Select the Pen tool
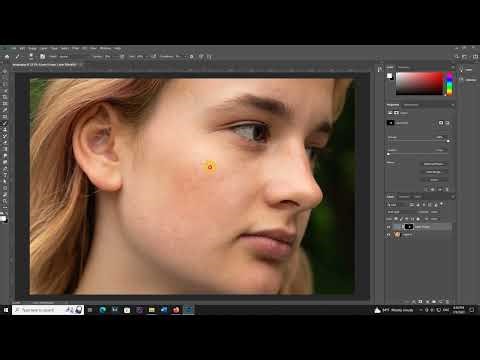Image resolution: width=480 pixels, height=360 pixels. [5, 168]
